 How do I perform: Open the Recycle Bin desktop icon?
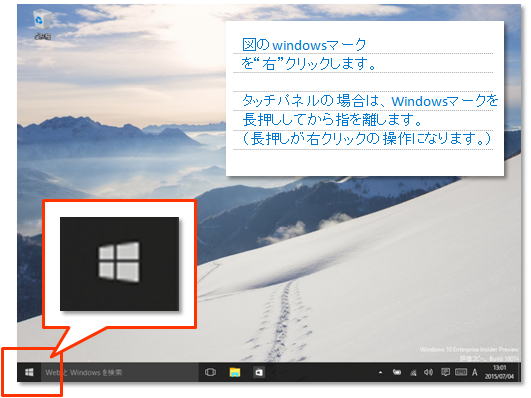click(43, 25)
